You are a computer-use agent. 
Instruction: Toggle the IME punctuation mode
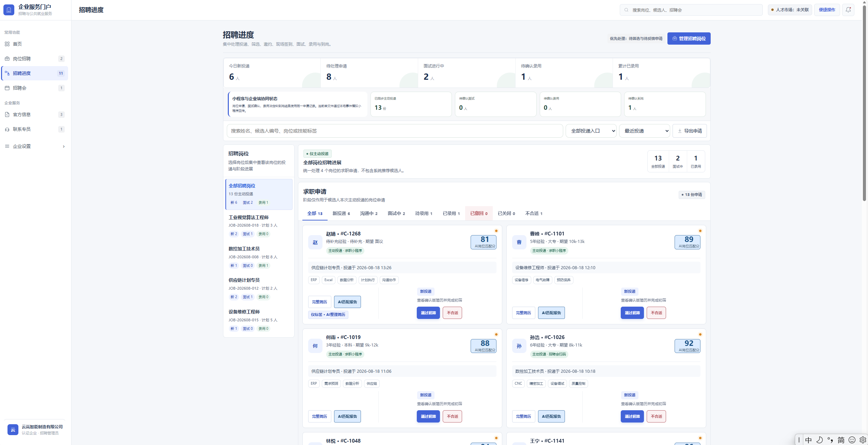pos(830,440)
